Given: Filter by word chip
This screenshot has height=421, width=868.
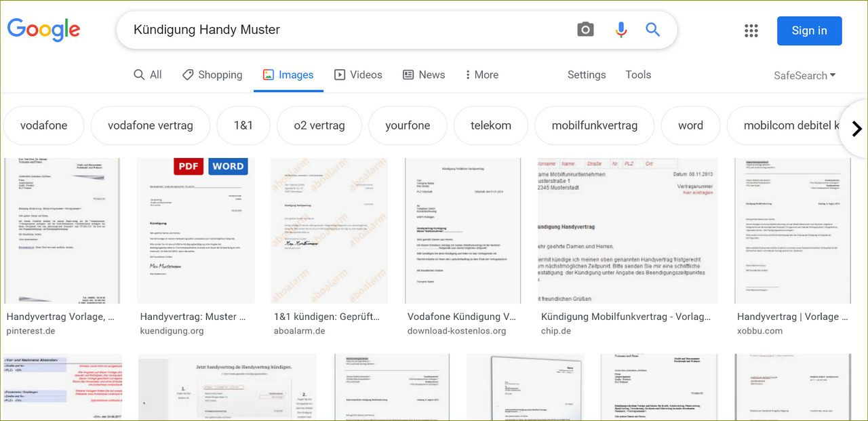Looking at the screenshot, I should pos(690,125).
